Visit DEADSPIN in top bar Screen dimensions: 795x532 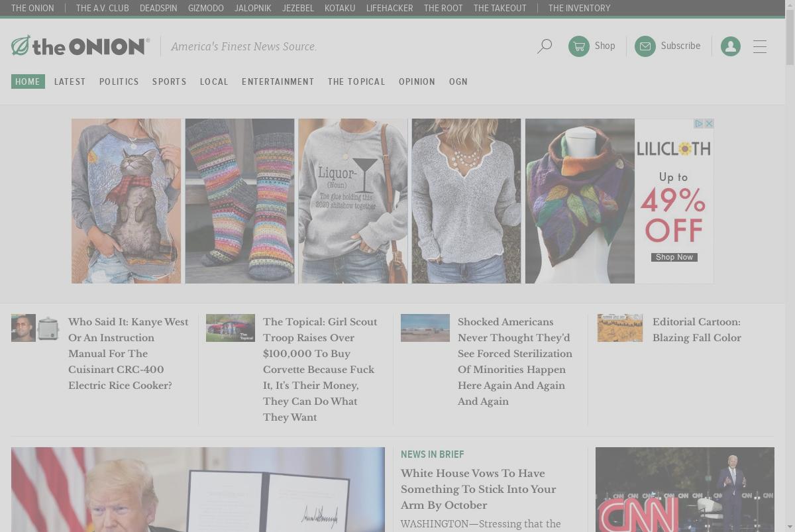tap(158, 8)
